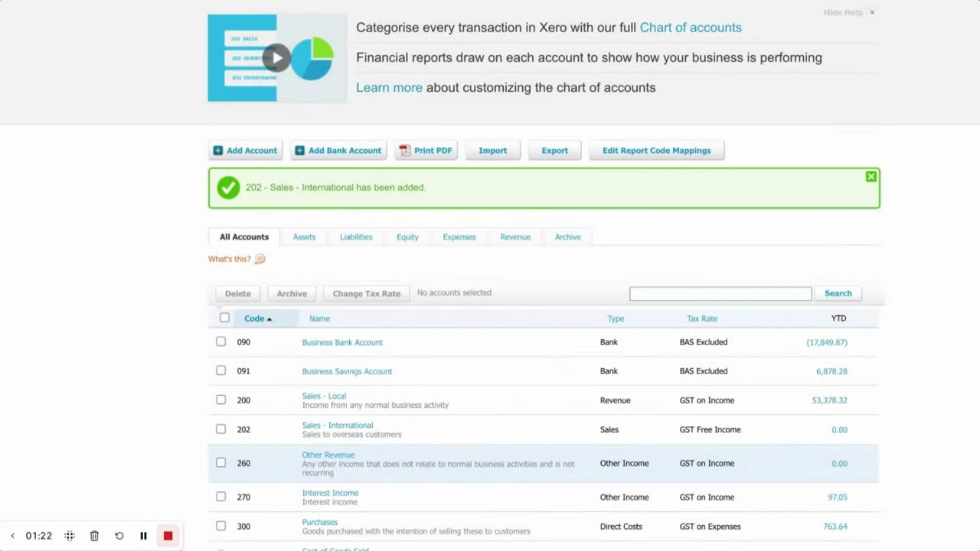Click the Print PDF button
The width and height of the screenshot is (980, 551).
[426, 151]
